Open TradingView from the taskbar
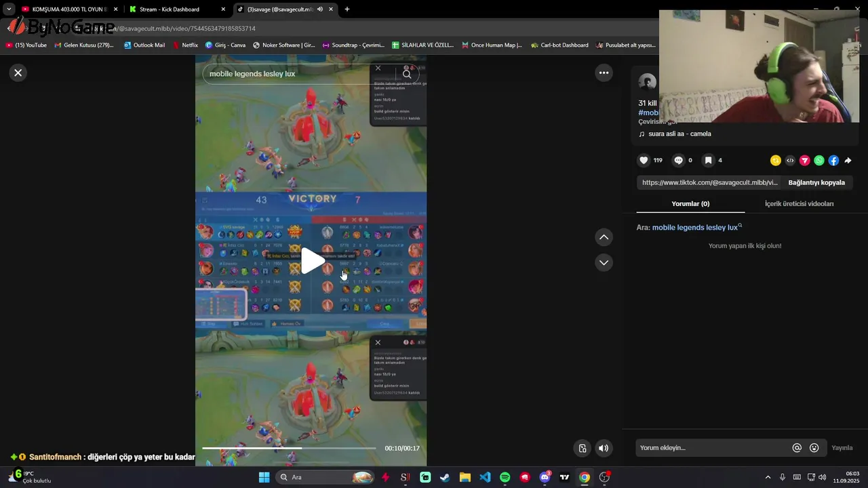The image size is (868, 488). (x=564, y=477)
